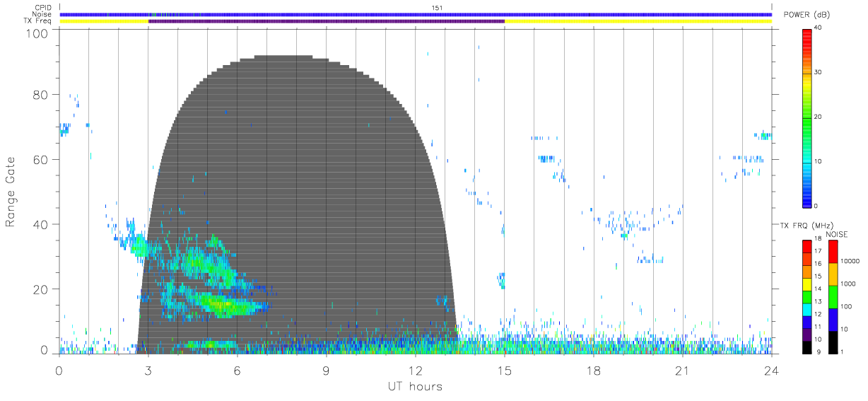Image resolution: width=868 pixels, height=401 pixels.
Task: Click the 24 tick on UT hours axis
Action: [772, 369]
